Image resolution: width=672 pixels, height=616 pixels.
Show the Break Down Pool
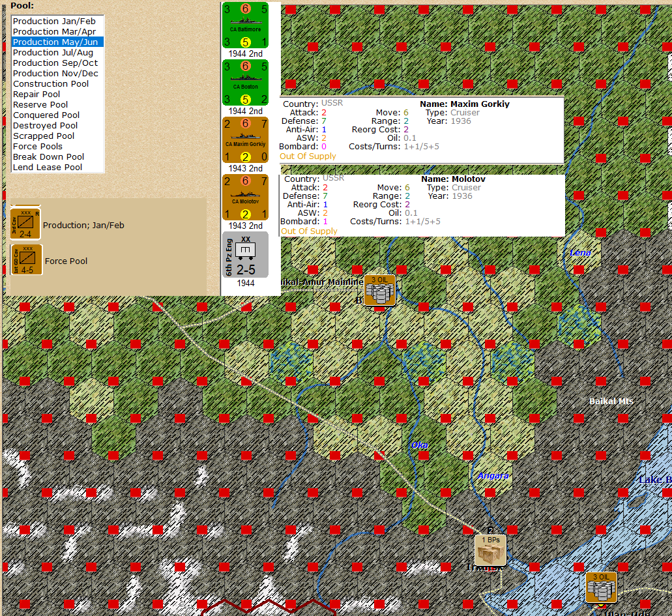[57, 157]
